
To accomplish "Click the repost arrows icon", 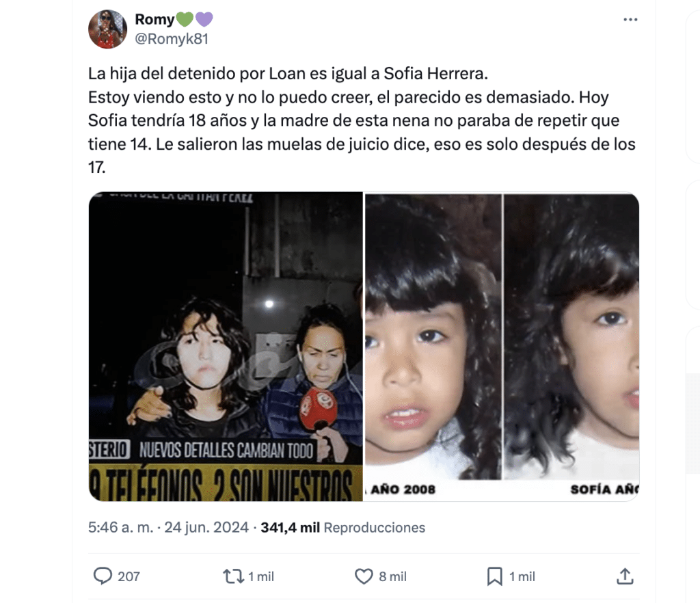I will tap(234, 576).
